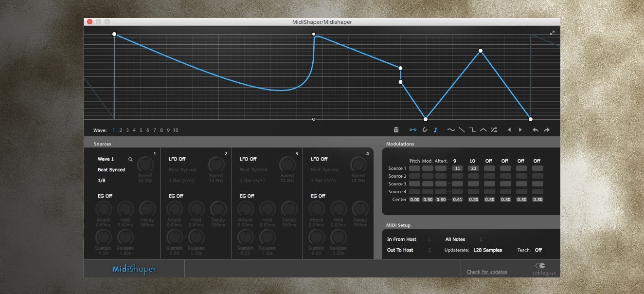Screen dimensions: 644x294
Task: Click the MidiShaper logo
Action: (134, 269)
